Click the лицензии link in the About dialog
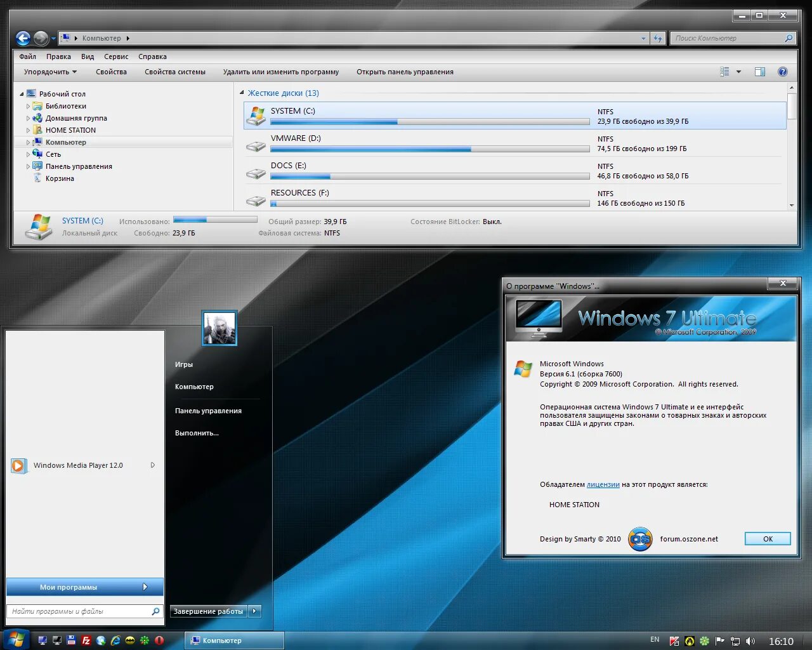This screenshot has height=650, width=812. click(603, 484)
